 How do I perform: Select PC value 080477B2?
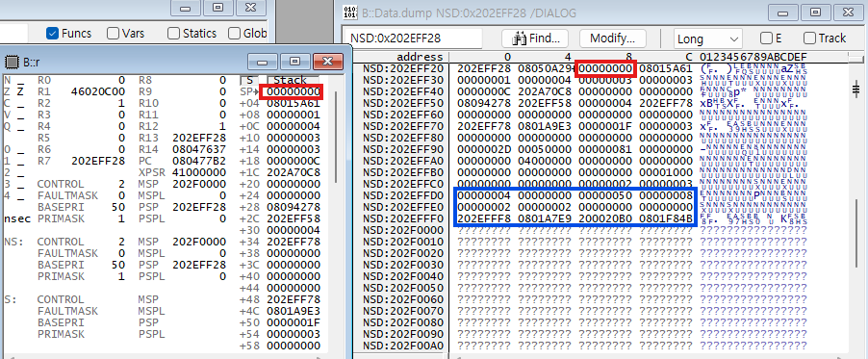click(x=199, y=161)
